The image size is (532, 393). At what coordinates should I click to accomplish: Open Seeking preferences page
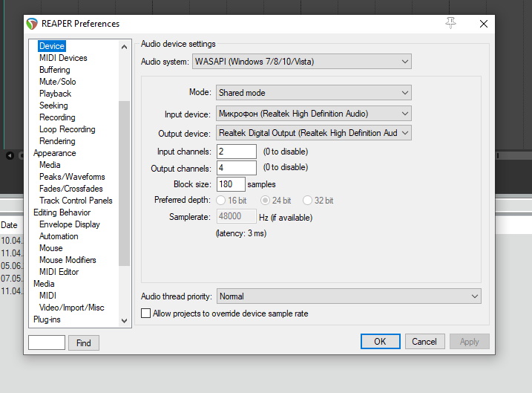53,105
